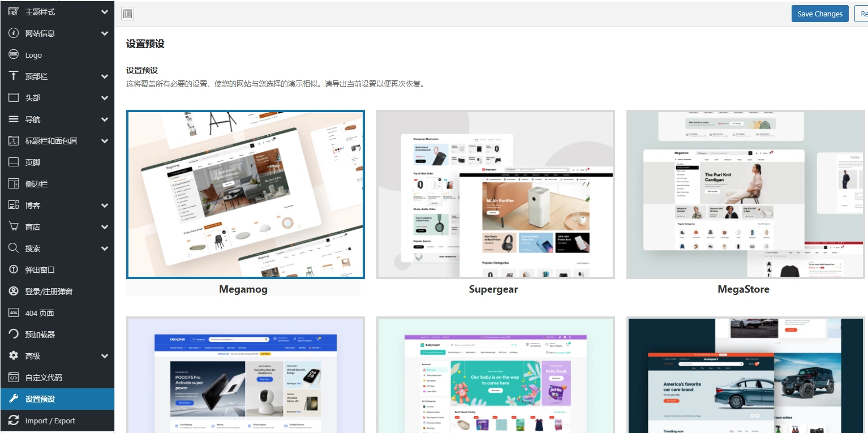Expand the 导航 section chevron
This screenshot has height=433, width=868.
coord(104,119)
